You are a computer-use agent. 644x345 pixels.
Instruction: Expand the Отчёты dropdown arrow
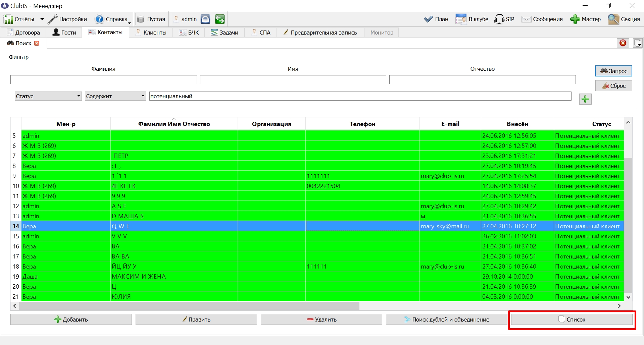point(42,19)
